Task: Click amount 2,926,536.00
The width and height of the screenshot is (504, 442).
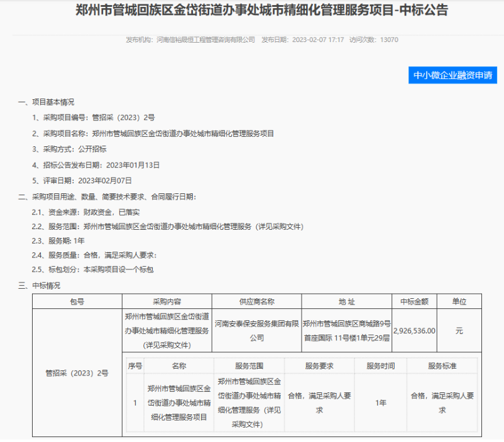Action: (414, 330)
